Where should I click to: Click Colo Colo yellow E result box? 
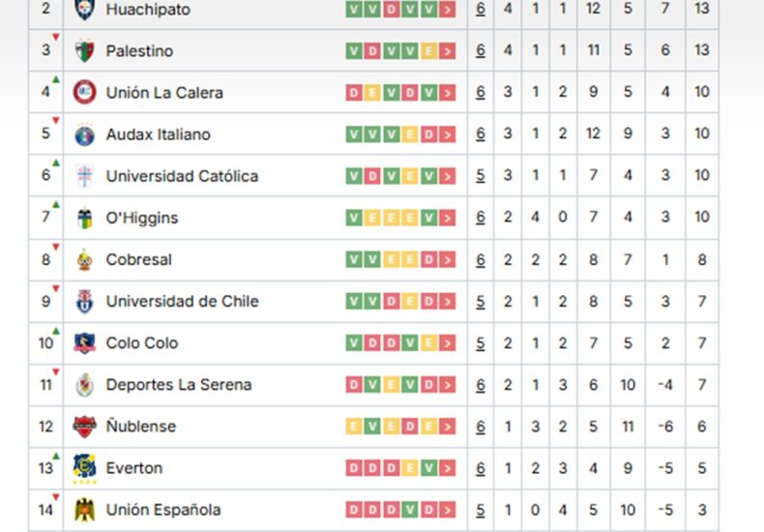tap(428, 343)
